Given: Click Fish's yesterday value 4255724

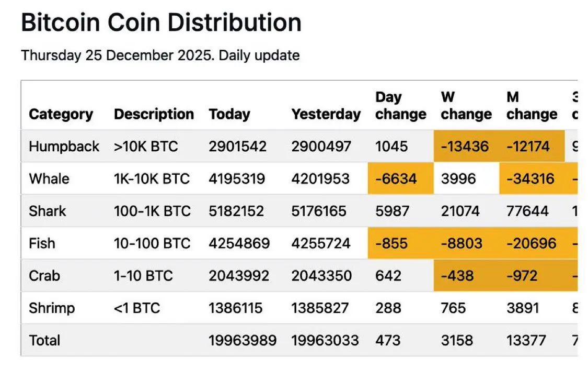Looking at the screenshot, I should (x=321, y=243).
